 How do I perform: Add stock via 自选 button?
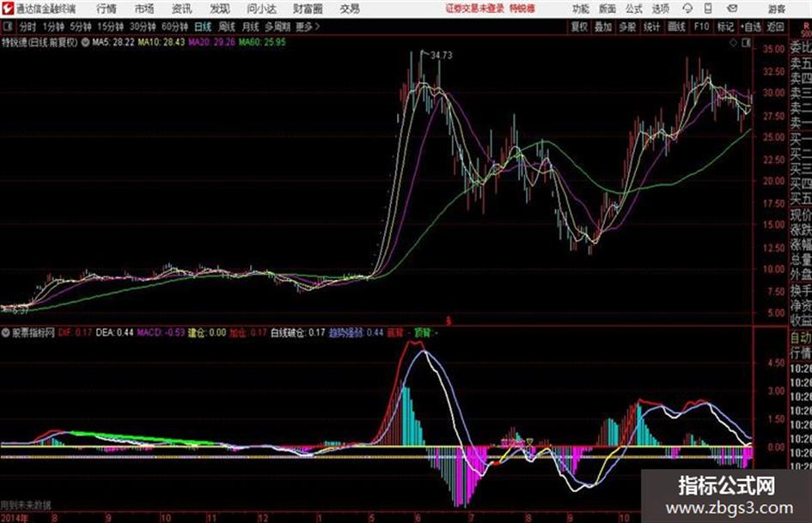point(751,27)
